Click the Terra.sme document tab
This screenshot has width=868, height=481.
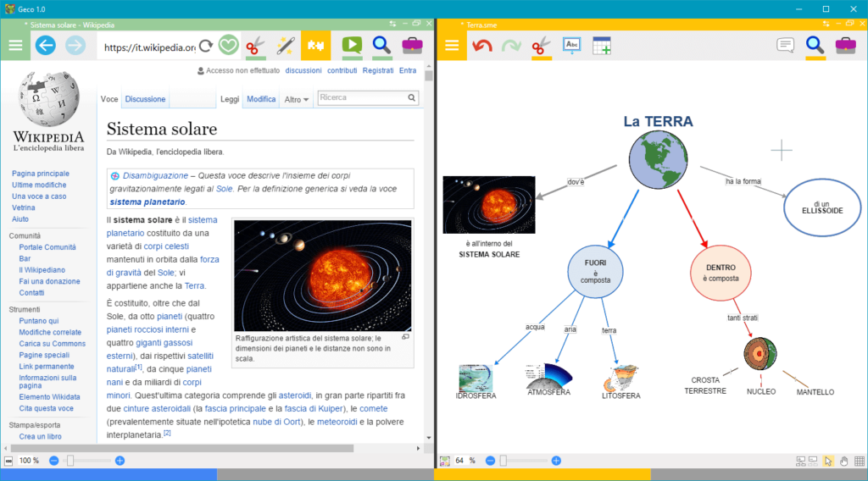coord(481,25)
